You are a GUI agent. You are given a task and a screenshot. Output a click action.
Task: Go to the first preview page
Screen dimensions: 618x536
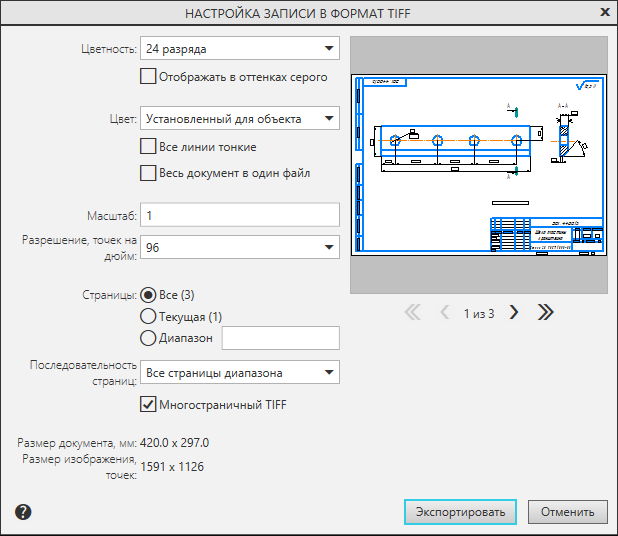(x=412, y=312)
